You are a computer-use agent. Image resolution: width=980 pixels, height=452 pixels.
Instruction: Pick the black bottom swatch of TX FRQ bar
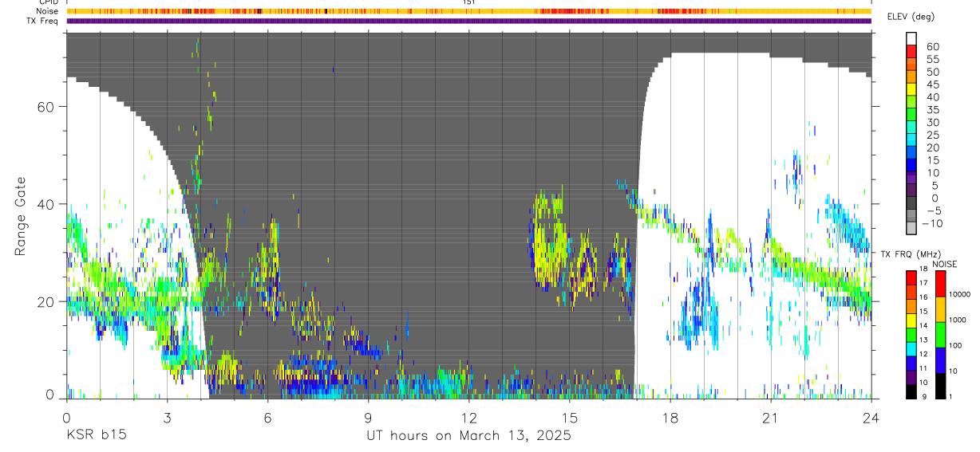click(x=911, y=391)
